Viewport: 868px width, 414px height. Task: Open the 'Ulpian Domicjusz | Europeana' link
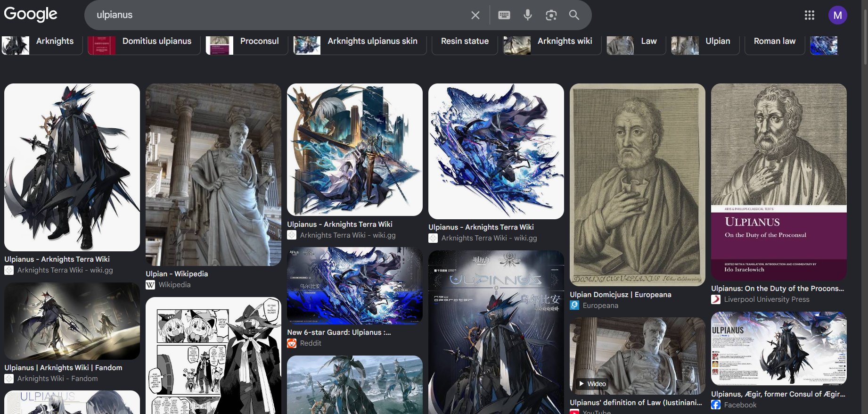click(621, 295)
